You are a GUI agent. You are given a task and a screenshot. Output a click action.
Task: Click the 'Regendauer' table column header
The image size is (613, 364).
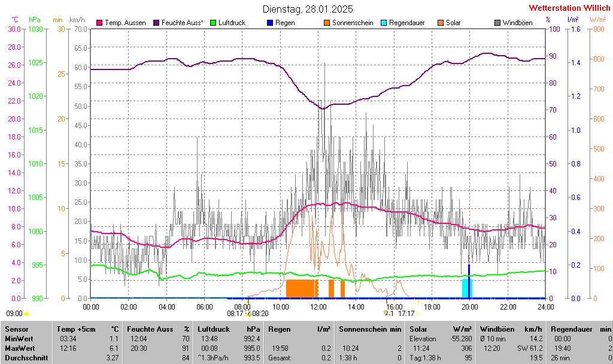[572, 329]
